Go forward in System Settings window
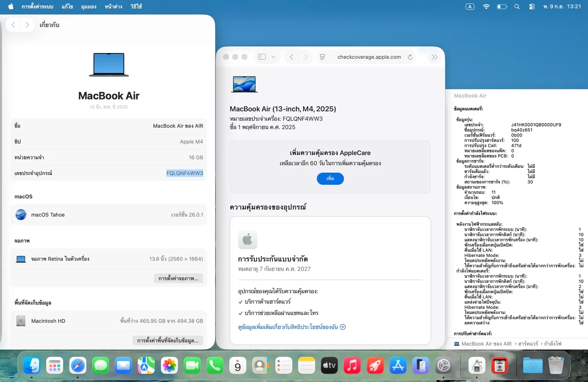 (x=27, y=25)
